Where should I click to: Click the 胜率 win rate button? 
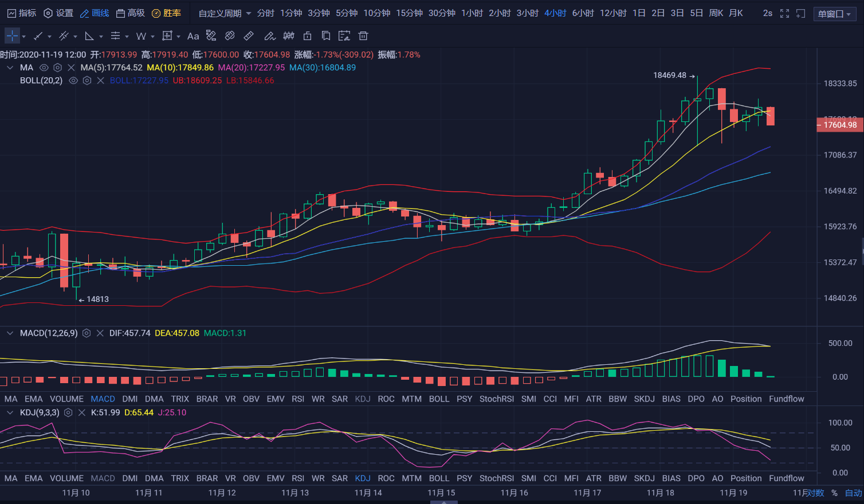pos(166,13)
